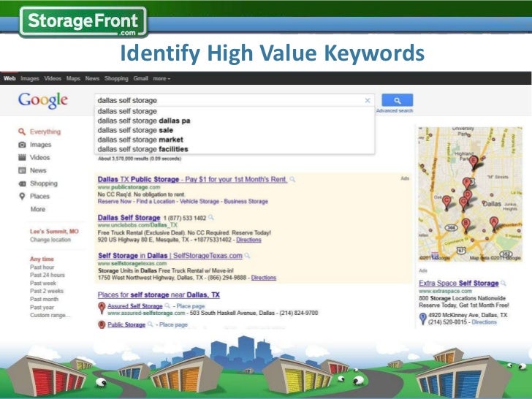Open Images in the top black bar
This screenshot has height=399, width=532.
(30, 78)
